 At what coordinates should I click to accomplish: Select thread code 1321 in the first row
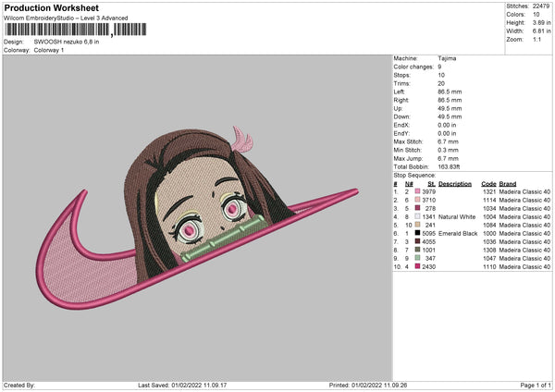click(x=489, y=191)
